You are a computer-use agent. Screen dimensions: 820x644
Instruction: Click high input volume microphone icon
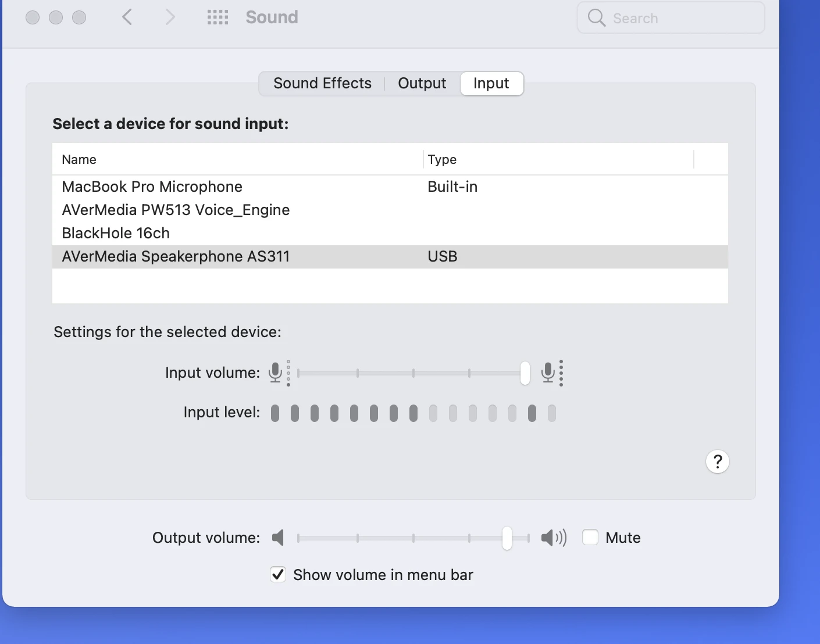[552, 373]
